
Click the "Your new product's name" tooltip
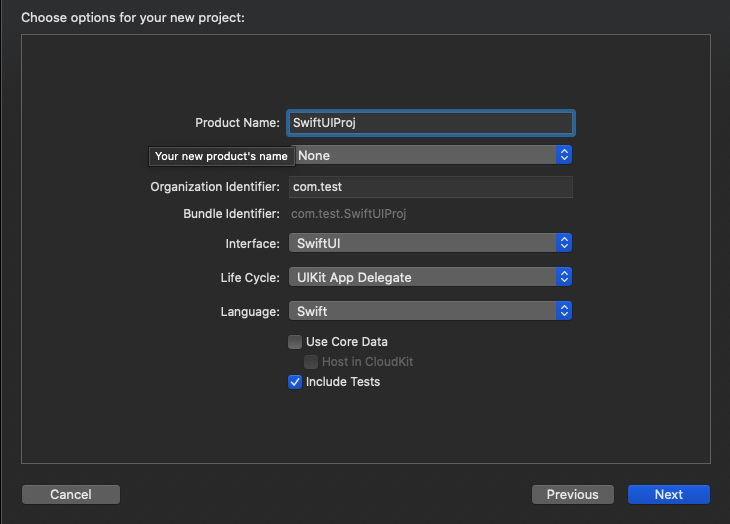coord(221,156)
